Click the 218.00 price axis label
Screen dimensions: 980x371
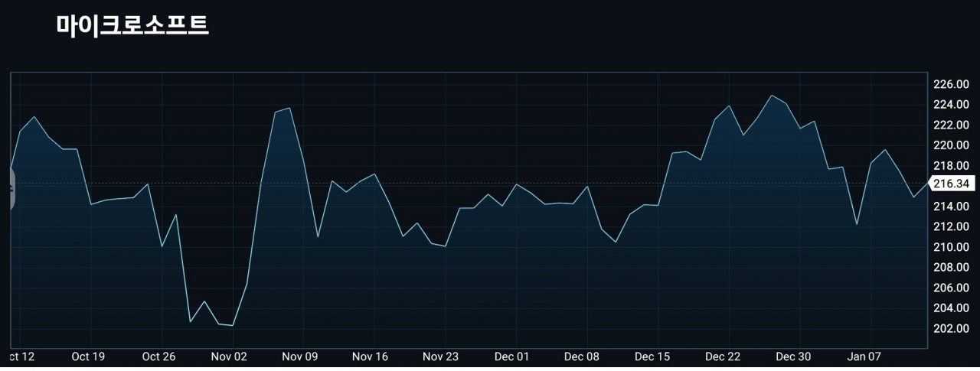pyautogui.click(x=952, y=166)
